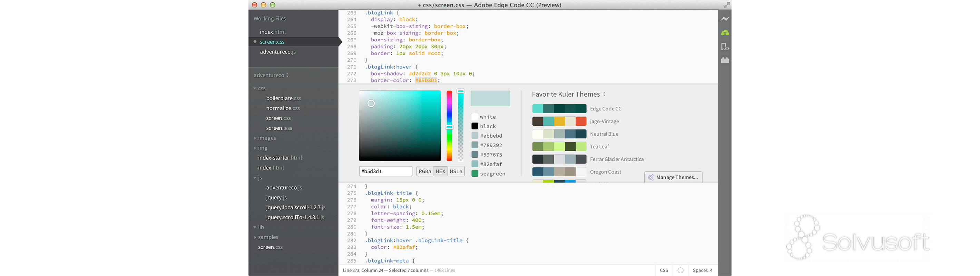This screenshot has height=276, width=980.
Task: Open normalize.css in file tree
Action: (283, 108)
